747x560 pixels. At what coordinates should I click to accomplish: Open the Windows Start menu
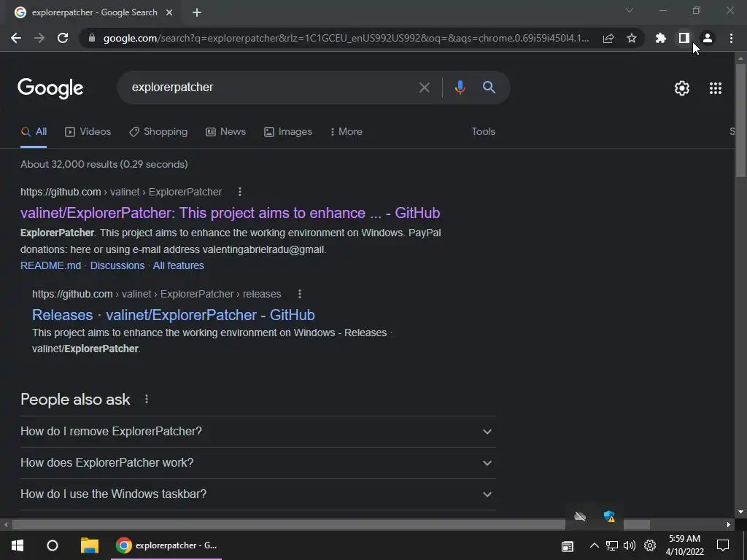coord(18,545)
